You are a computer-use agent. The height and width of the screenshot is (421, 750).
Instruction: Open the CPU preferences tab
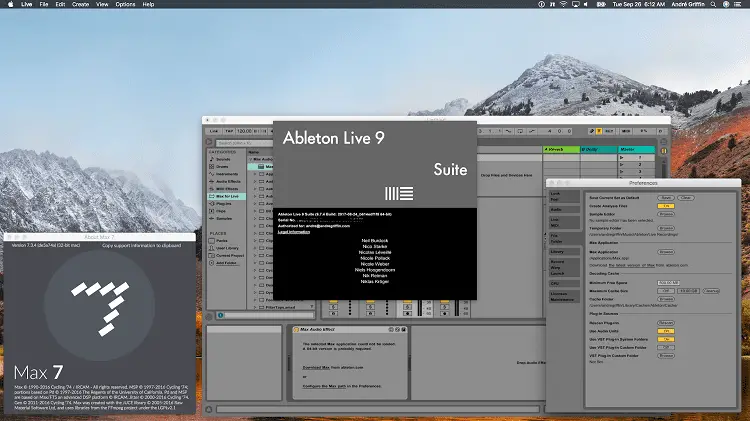(x=563, y=284)
